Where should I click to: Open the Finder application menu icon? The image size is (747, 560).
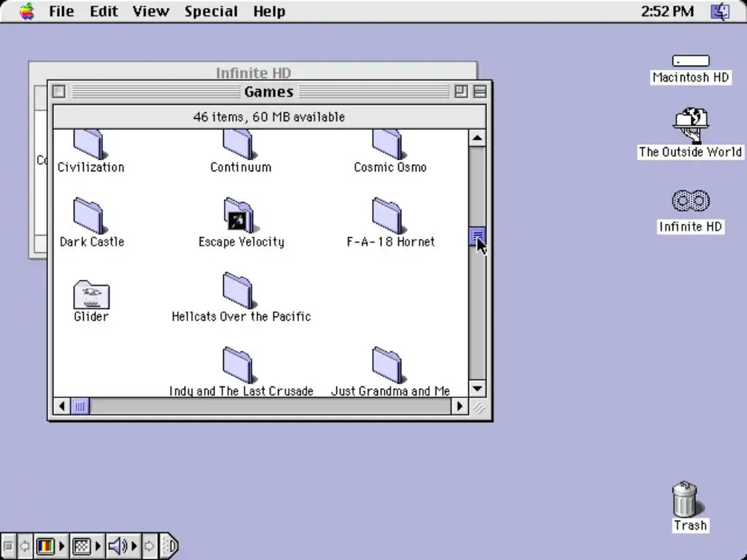(720, 11)
